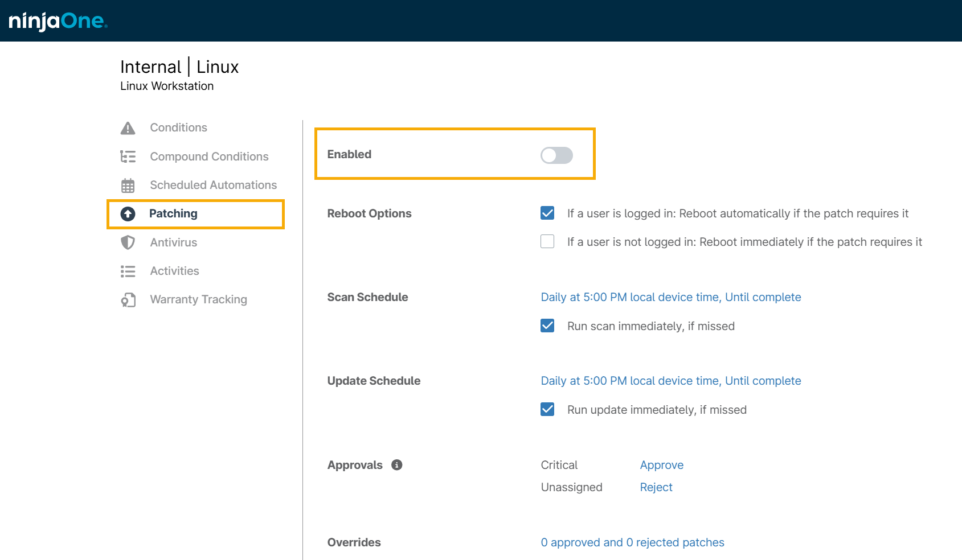
Task: Uncheck reboot automatically when user logged in
Action: [x=547, y=213]
